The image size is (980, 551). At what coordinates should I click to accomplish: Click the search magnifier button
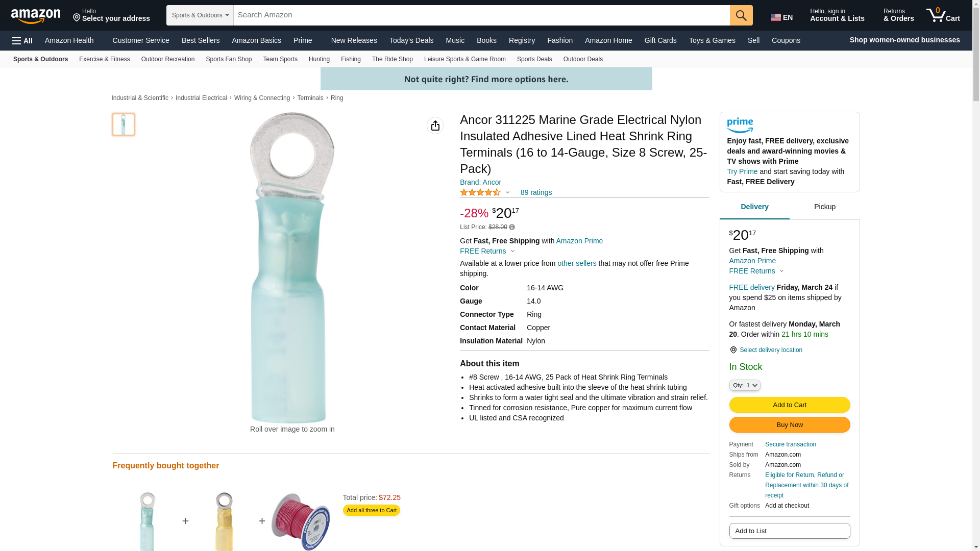point(741,15)
